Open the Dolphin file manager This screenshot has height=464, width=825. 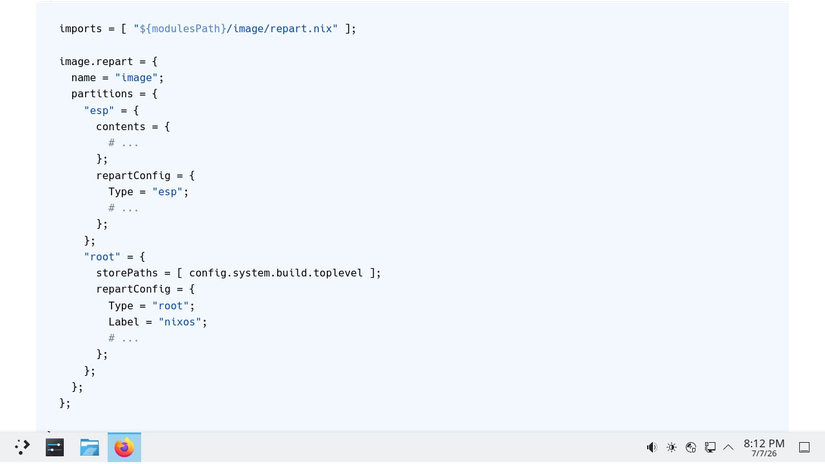click(89, 448)
